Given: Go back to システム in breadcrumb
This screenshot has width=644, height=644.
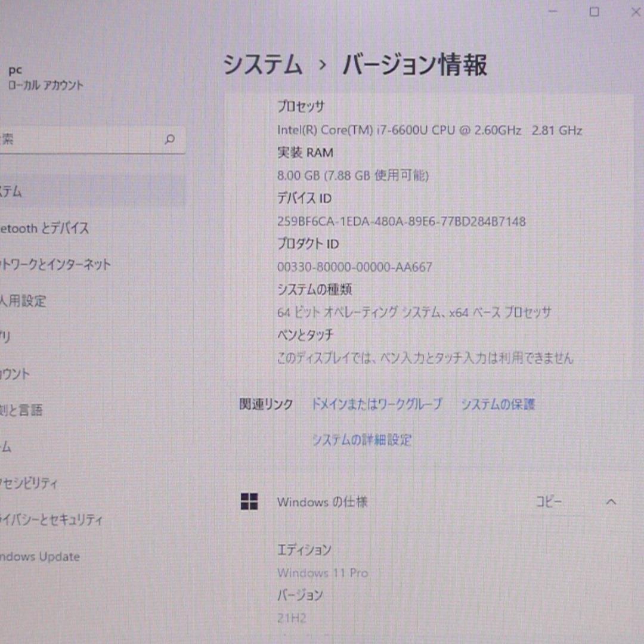Looking at the screenshot, I should coord(263,65).
